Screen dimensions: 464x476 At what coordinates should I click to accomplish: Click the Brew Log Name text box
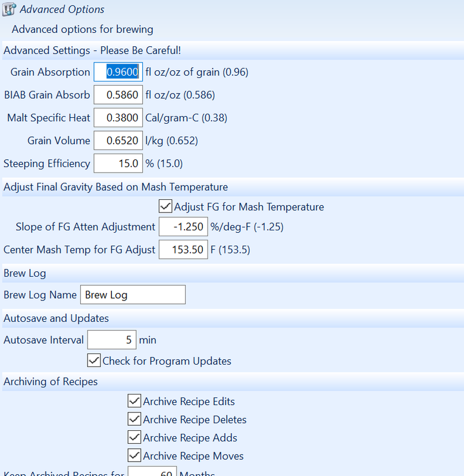click(x=133, y=295)
